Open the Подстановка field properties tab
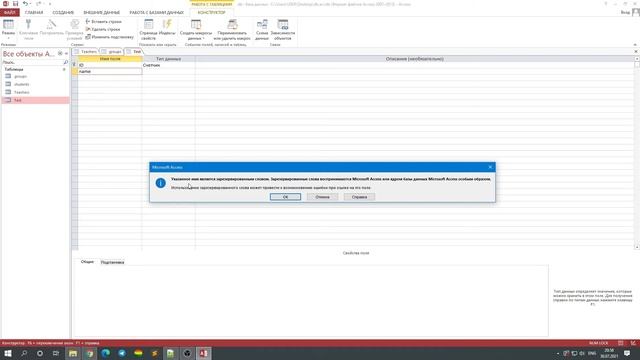 (x=112, y=262)
